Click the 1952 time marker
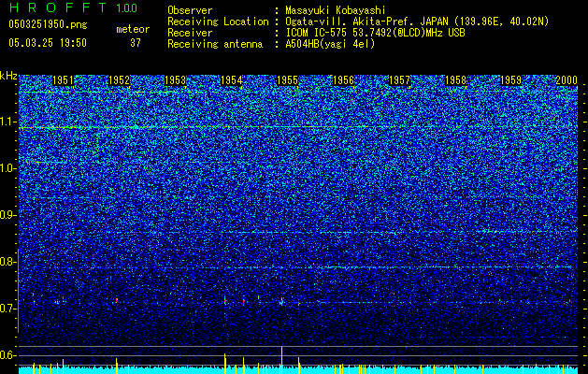This screenshot has width=588, height=374. click(119, 80)
